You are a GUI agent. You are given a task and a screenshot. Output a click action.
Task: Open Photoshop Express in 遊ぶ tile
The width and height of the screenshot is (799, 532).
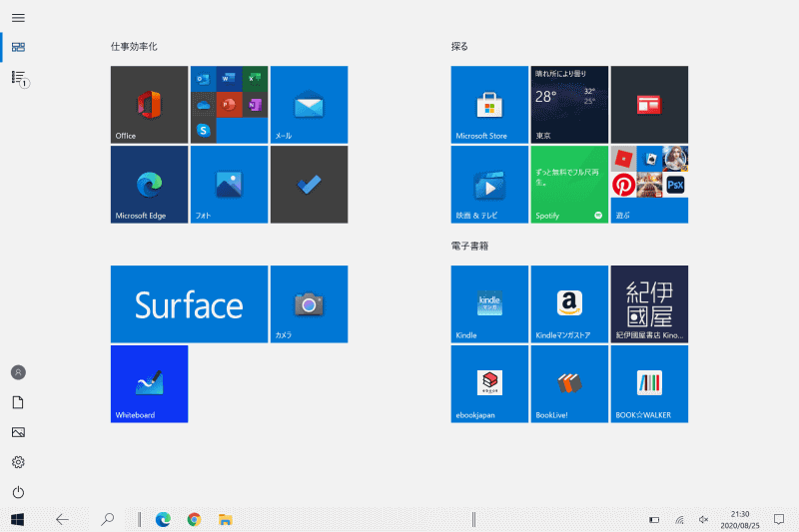point(676,185)
